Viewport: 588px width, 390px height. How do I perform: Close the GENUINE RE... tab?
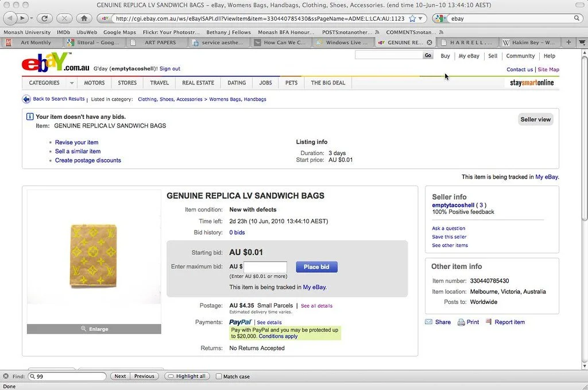[430, 43]
